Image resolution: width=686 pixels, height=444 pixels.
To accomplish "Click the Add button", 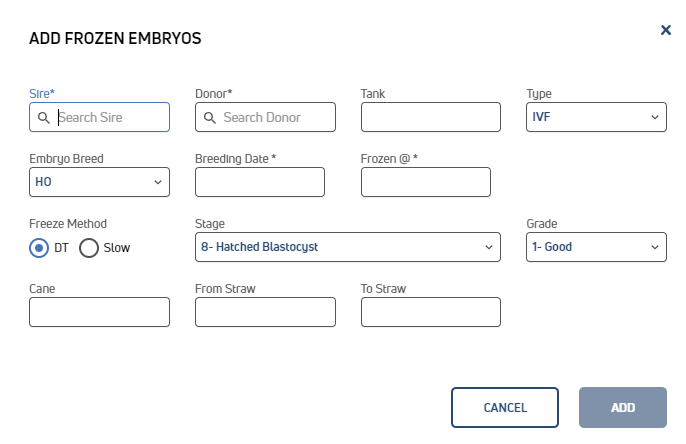I will tap(623, 407).
